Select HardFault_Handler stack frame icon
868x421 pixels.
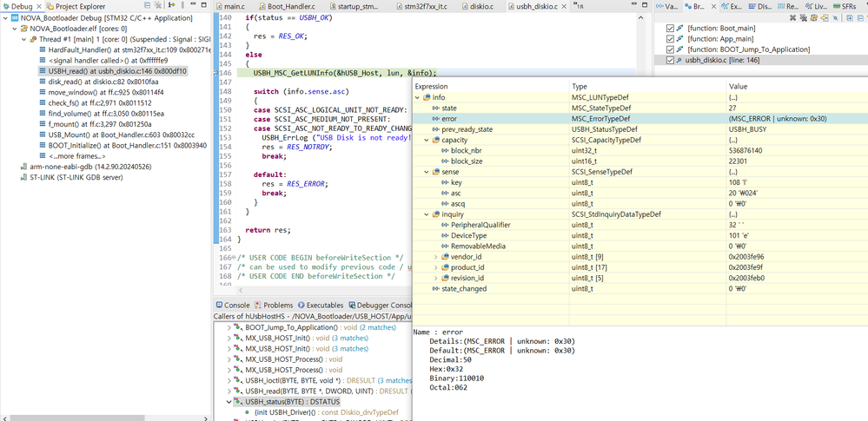tap(42, 50)
